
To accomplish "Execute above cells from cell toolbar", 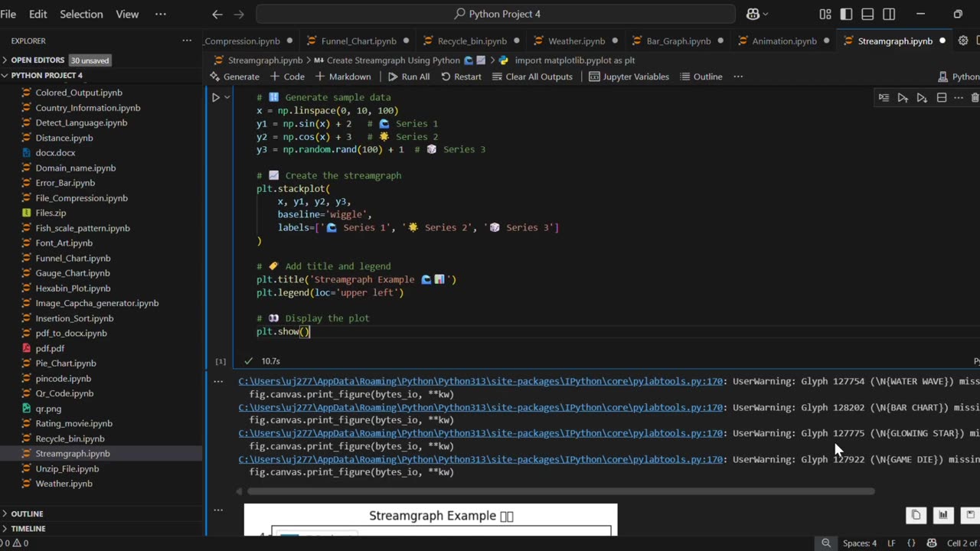I will 903,98.
